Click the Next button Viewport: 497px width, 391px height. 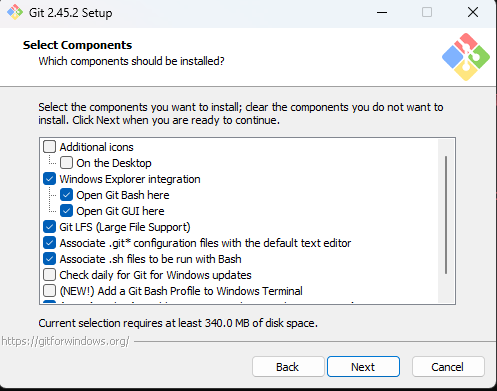coord(363,367)
